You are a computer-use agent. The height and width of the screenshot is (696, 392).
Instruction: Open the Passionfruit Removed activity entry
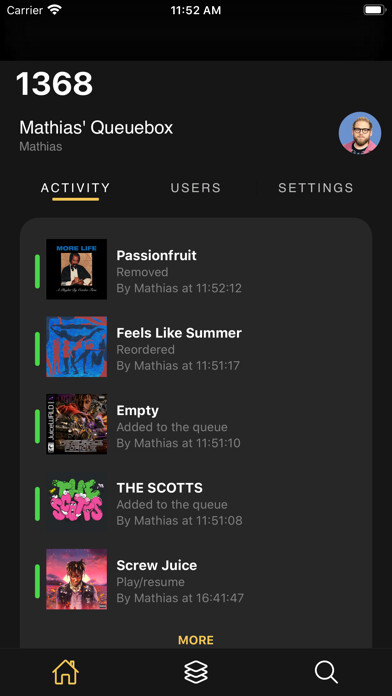(x=196, y=269)
